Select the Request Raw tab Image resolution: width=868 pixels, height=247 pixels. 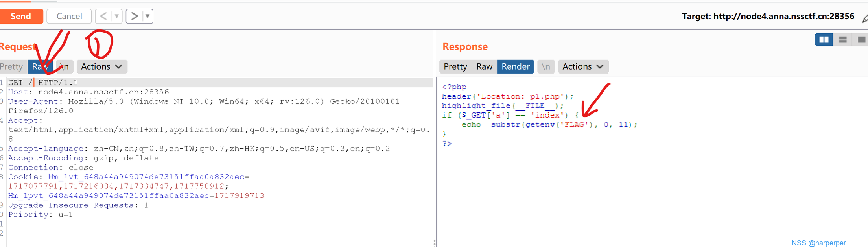click(x=40, y=66)
